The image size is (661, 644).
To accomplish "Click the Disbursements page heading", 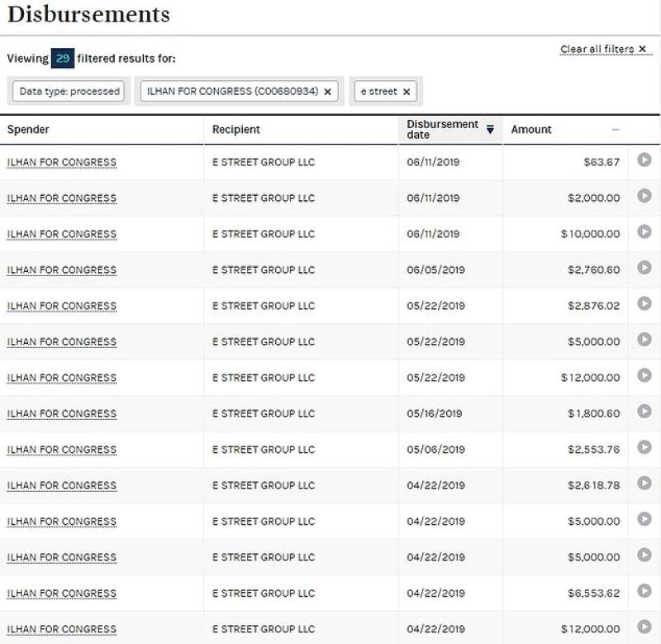I will 88,14.
